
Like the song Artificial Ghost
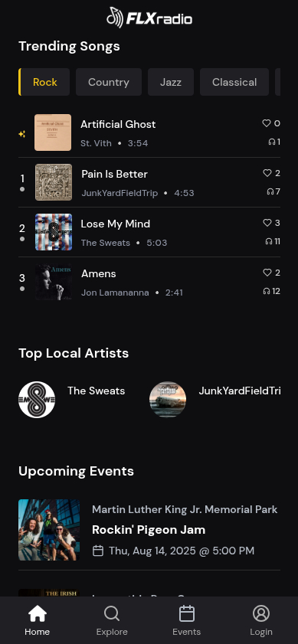267,123
